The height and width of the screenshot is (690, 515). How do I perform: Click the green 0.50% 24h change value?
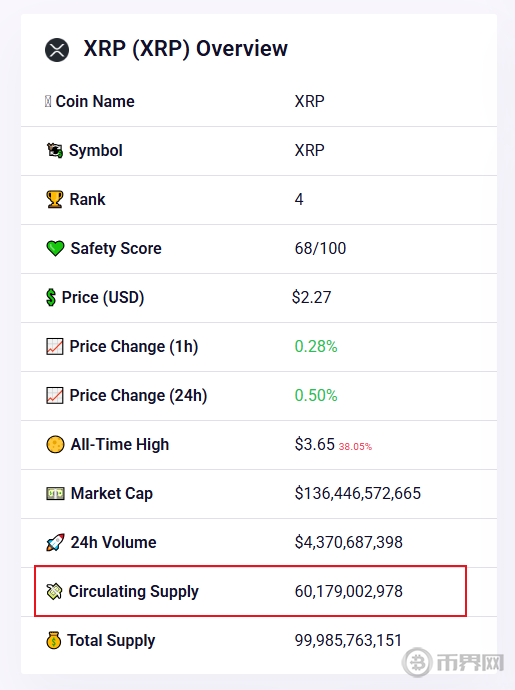[316, 396]
